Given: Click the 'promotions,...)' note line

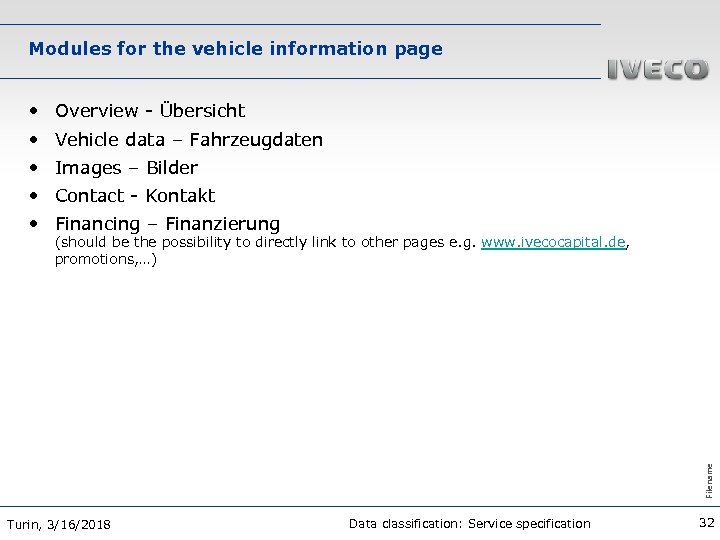Looking at the screenshot, I should point(106,259).
